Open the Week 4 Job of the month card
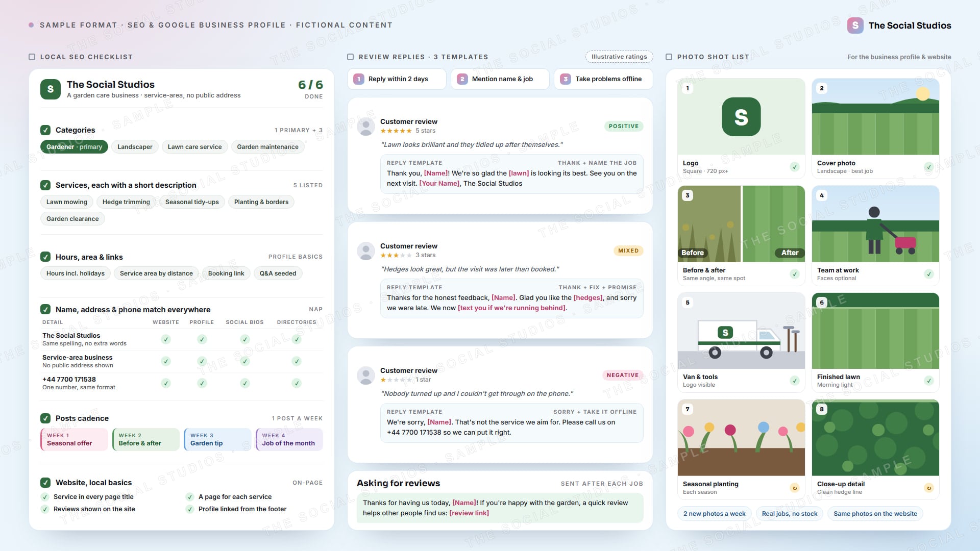The width and height of the screenshot is (980, 551). pos(289,439)
